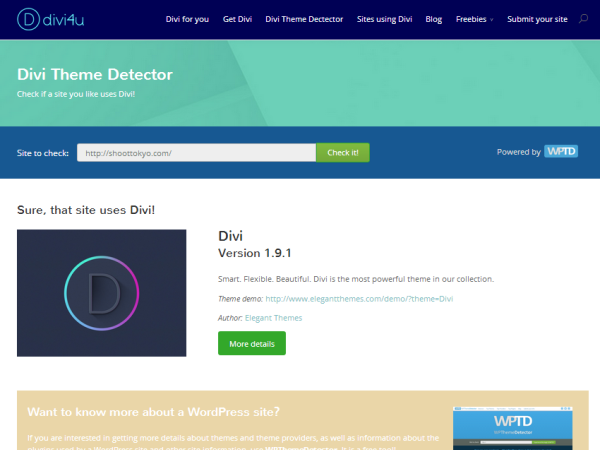Open Sites using Divi page
This screenshot has width=600, height=450.
coord(384,19)
